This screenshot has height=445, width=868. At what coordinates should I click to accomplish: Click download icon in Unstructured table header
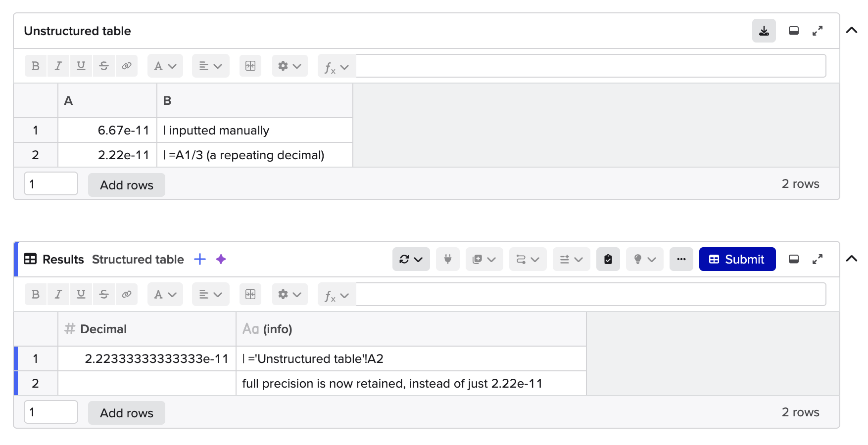coord(764,31)
